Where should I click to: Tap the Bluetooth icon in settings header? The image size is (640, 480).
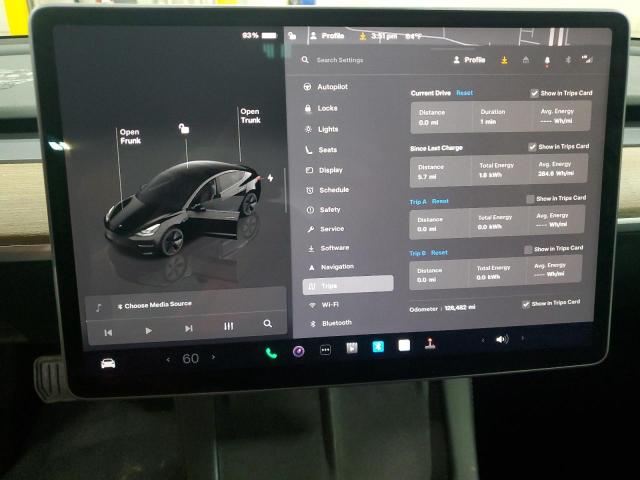[568, 60]
